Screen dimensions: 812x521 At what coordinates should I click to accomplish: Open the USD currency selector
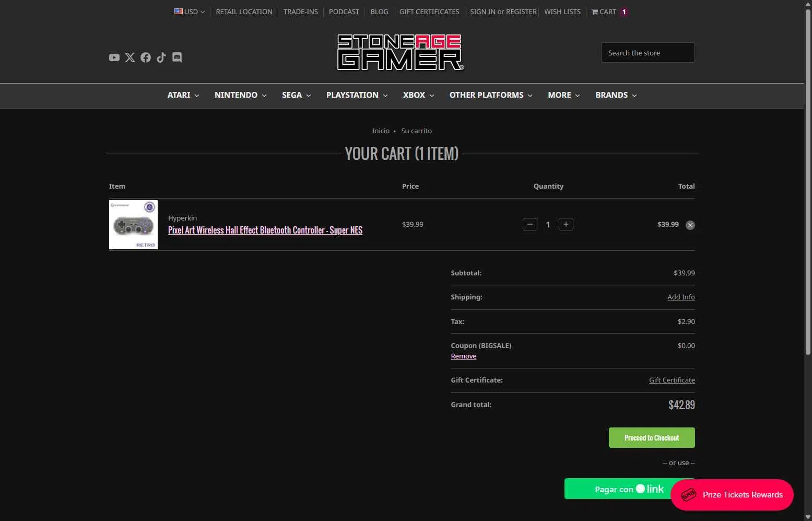pyautogui.click(x=190, y=11)
